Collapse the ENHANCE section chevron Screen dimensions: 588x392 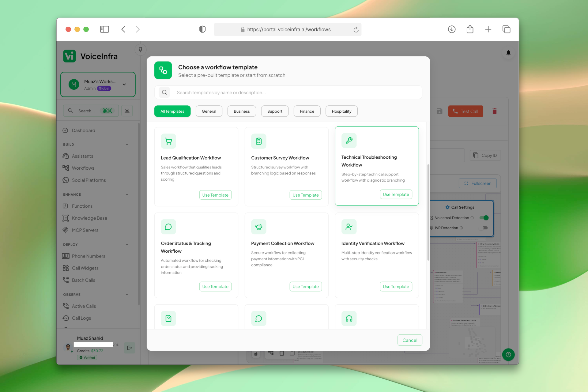(x=127, y=194)
